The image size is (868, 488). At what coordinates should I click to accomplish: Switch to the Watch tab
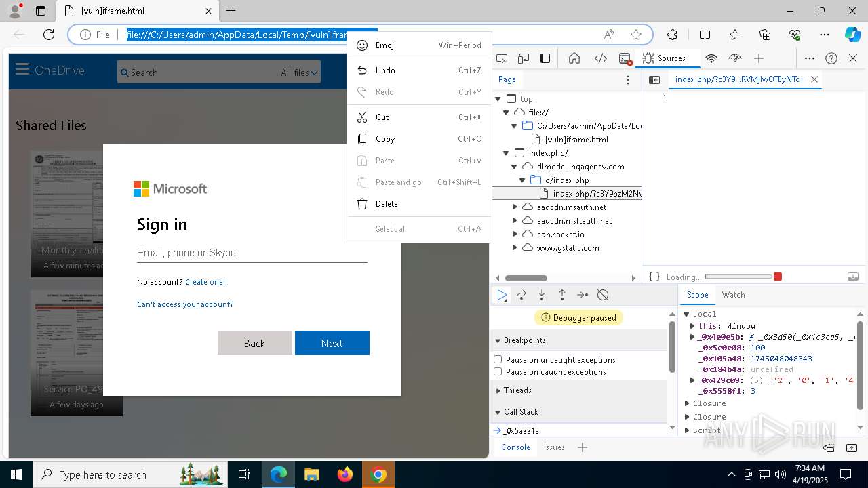[733, 295]
